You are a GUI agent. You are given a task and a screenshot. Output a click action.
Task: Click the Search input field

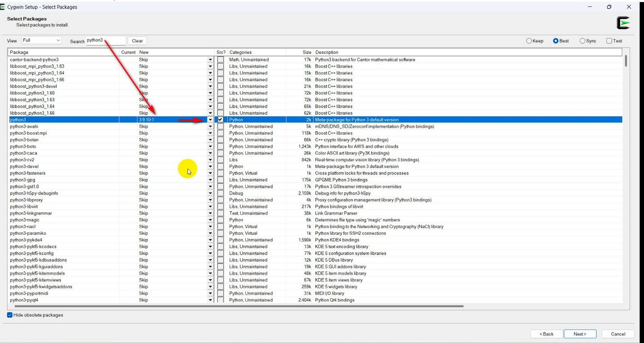pos(106,41)
